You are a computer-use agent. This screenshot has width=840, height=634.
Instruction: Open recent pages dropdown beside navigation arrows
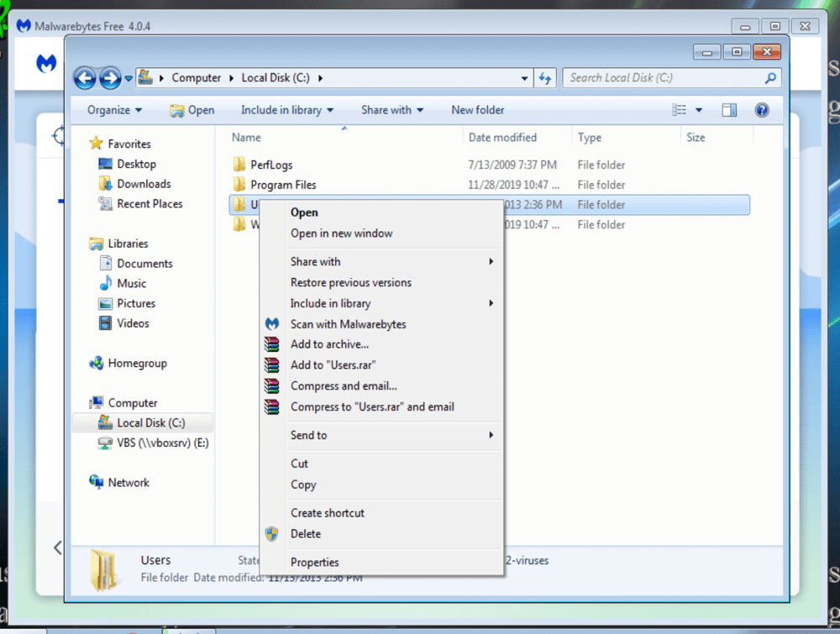click(x=129, y=79)
